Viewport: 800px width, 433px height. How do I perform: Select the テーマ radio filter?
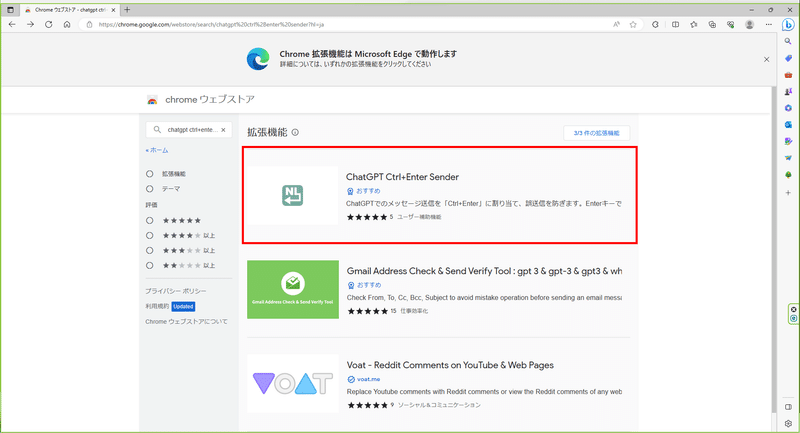[x=149, y=189]
